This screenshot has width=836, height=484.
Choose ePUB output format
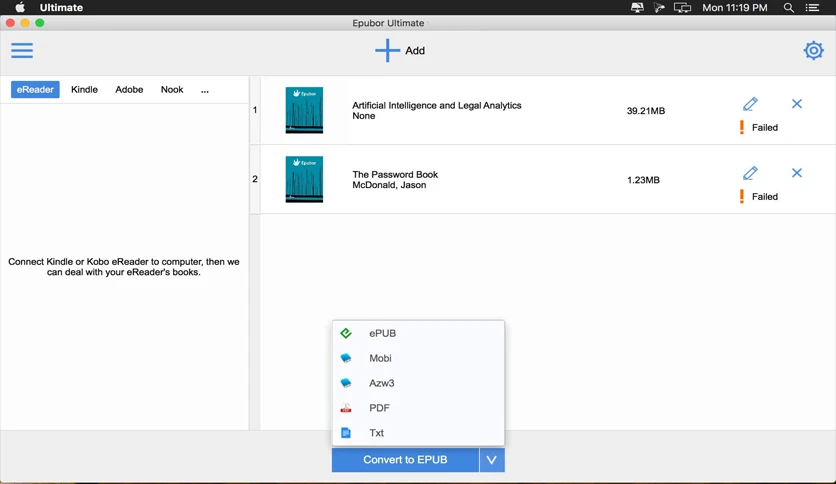tap(418, 333)
